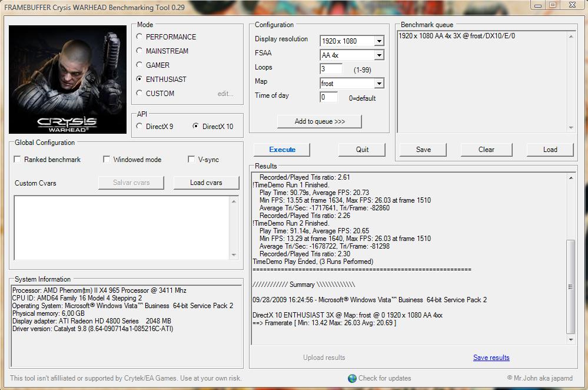Click the Display adapter line in System Information
Image resolution: width=588 pixels, height=390 pixels.
pos(91,321)
